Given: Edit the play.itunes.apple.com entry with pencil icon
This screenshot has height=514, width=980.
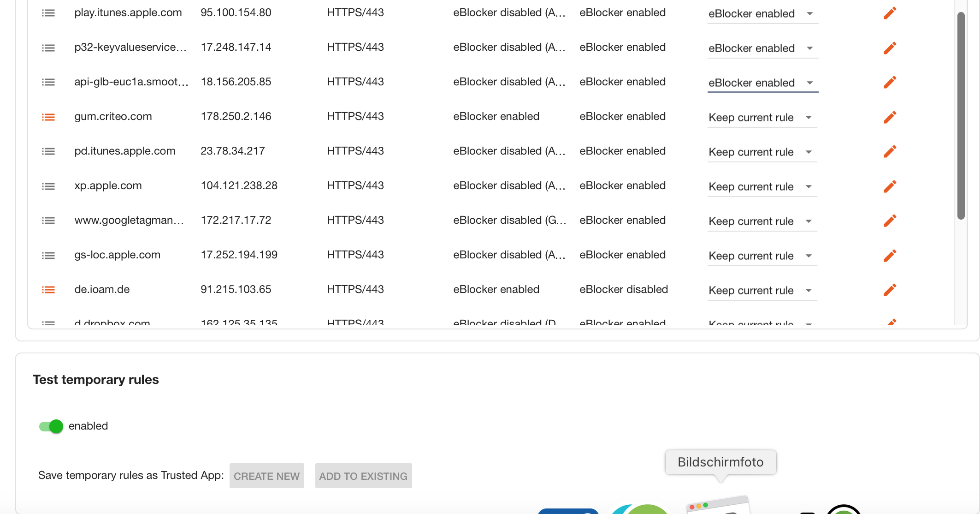Looking at the screenshot, I should [890, 13].
